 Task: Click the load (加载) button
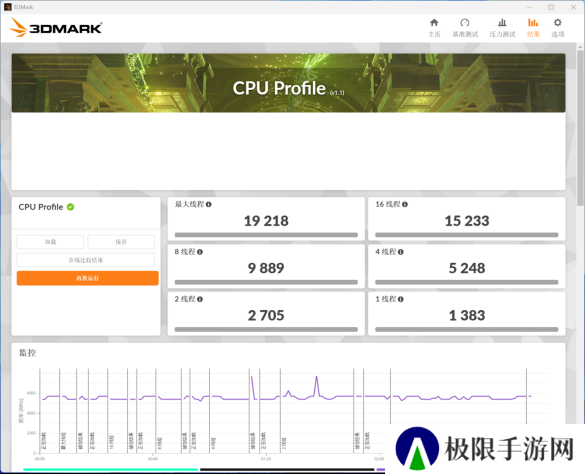(50, 242)
